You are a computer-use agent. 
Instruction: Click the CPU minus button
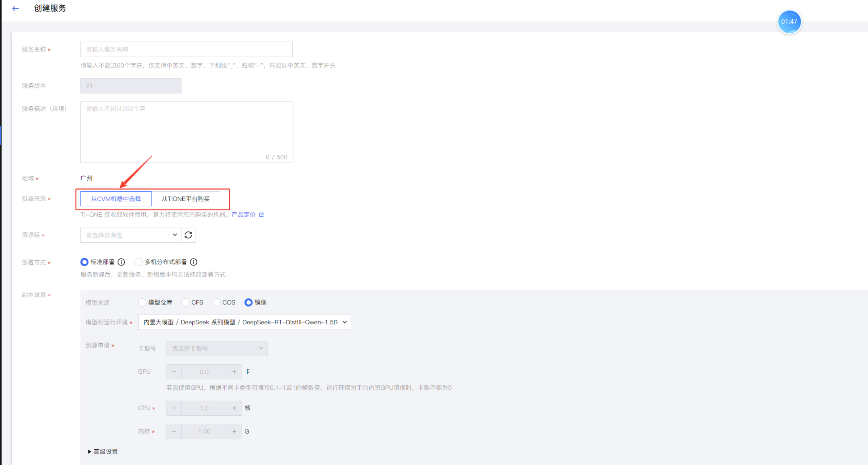pyautogui.click(x=174, y=408)
